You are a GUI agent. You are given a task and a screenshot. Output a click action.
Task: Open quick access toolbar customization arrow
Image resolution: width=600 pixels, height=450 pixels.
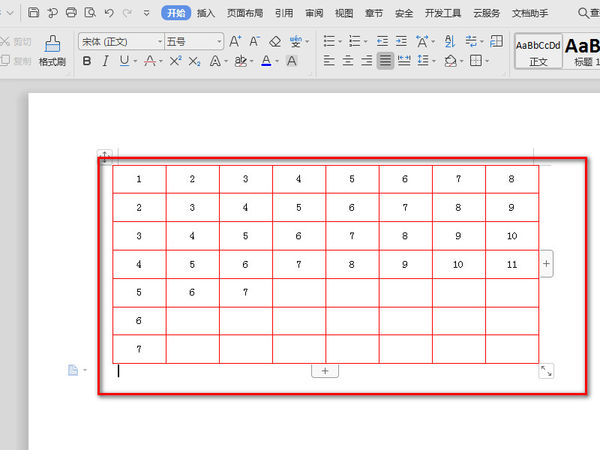(147, 13)
